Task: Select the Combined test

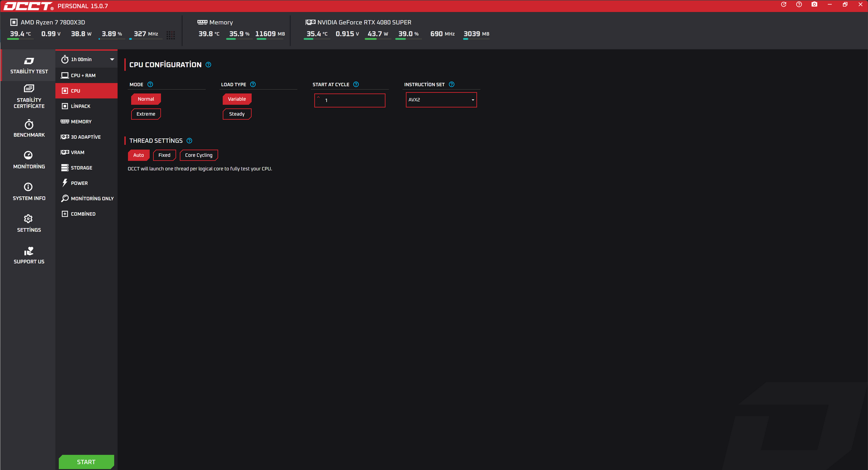Action: point(87,214)
